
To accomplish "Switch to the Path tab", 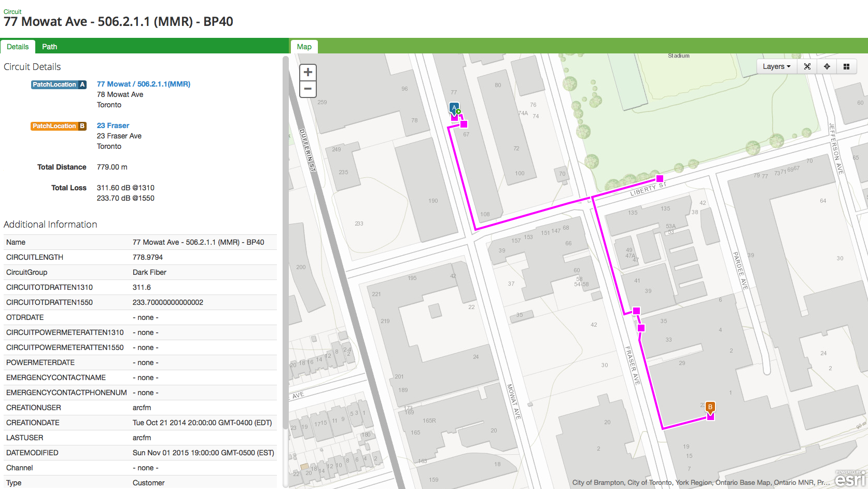I will pos(49,47).
